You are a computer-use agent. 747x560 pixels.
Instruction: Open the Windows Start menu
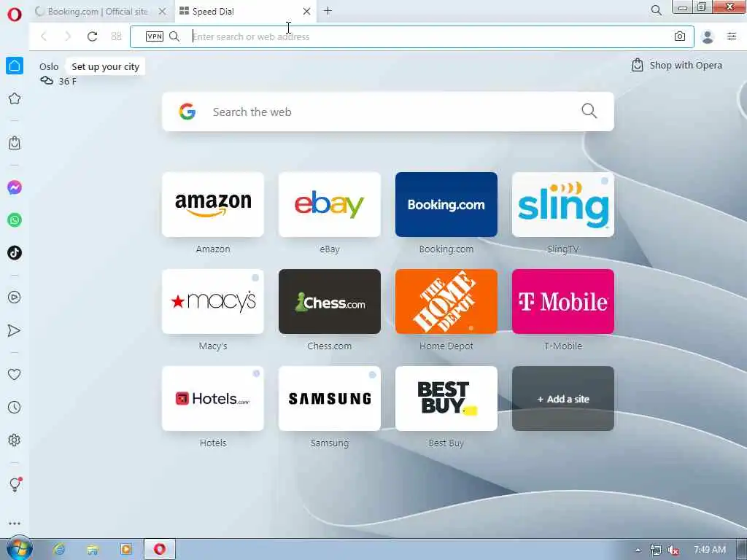[x=18, y=549]
